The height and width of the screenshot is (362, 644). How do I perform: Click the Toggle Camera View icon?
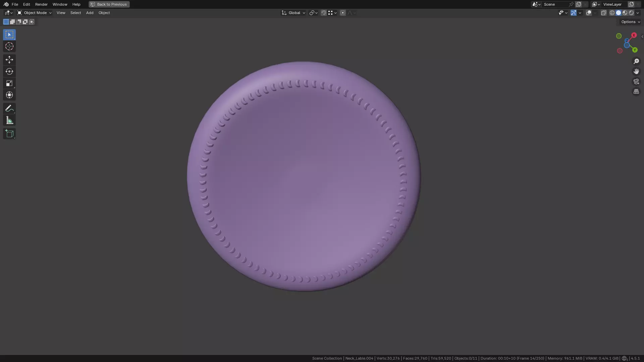(x=636, y=81)
